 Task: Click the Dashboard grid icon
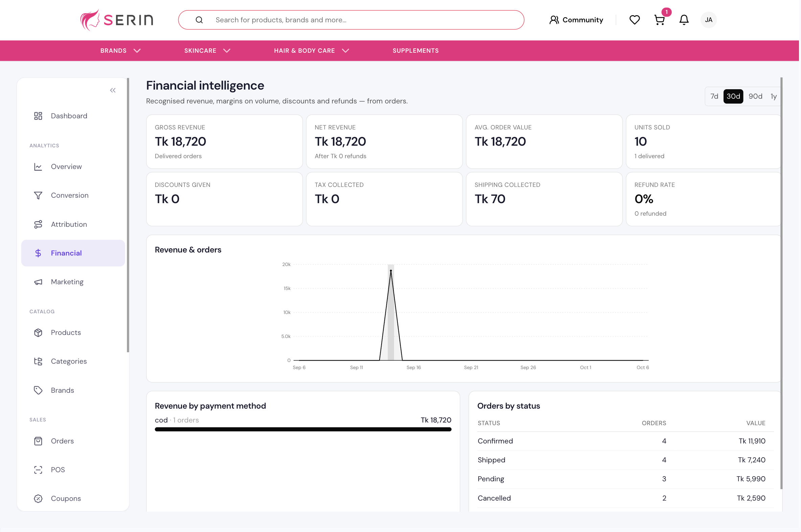[x=38, y=116]
